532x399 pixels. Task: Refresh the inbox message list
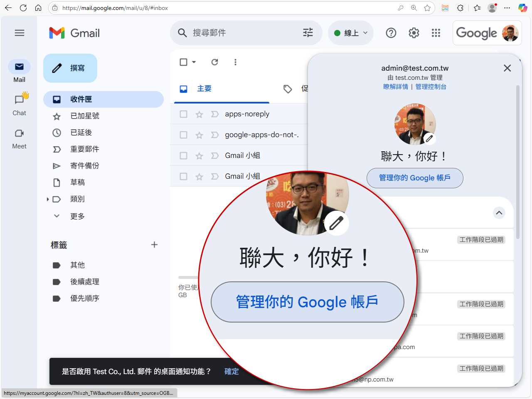tap(214, 62)
